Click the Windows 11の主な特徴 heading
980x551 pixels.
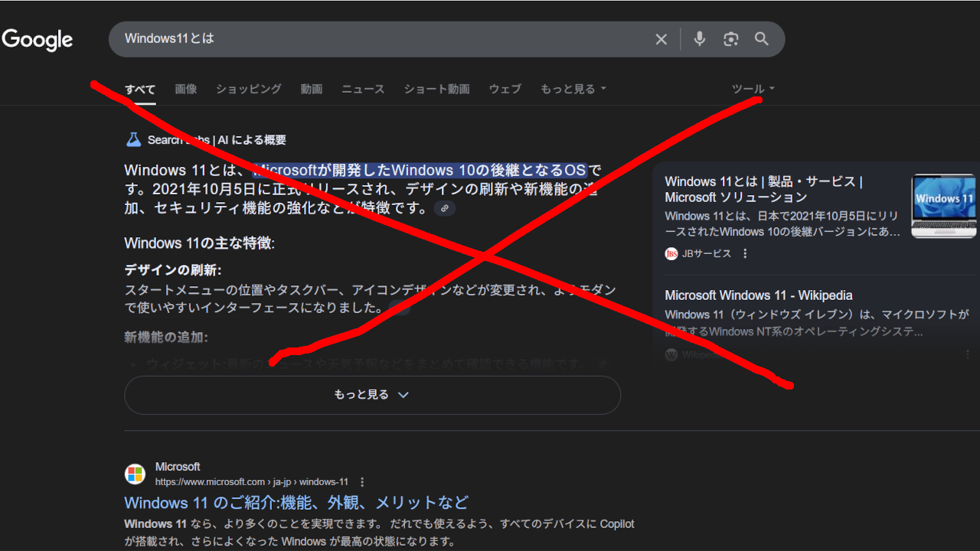tap(199, 243)
